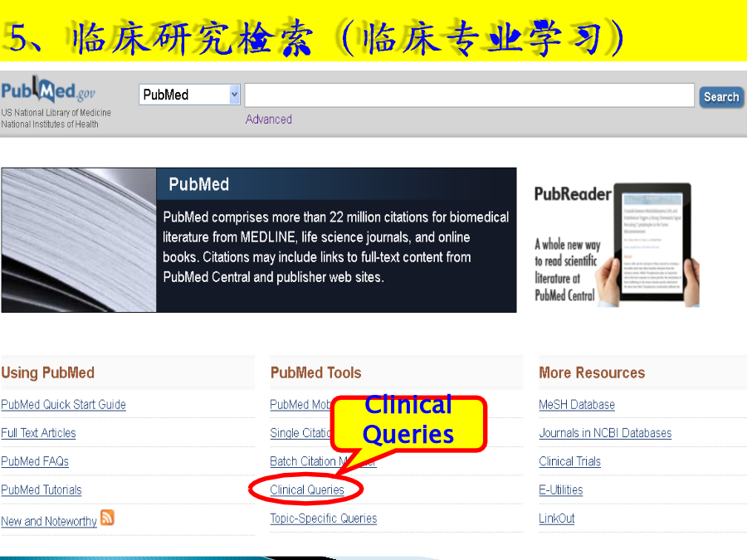
Task: Open the RSS feed icon beside New and Noteworthy
Action: (107, 517)
